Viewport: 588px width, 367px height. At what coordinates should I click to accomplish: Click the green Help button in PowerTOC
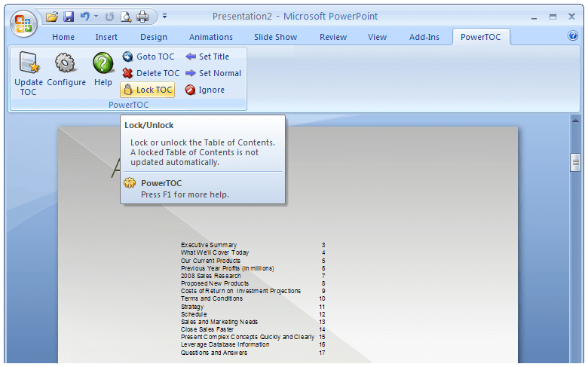[103, 69]
